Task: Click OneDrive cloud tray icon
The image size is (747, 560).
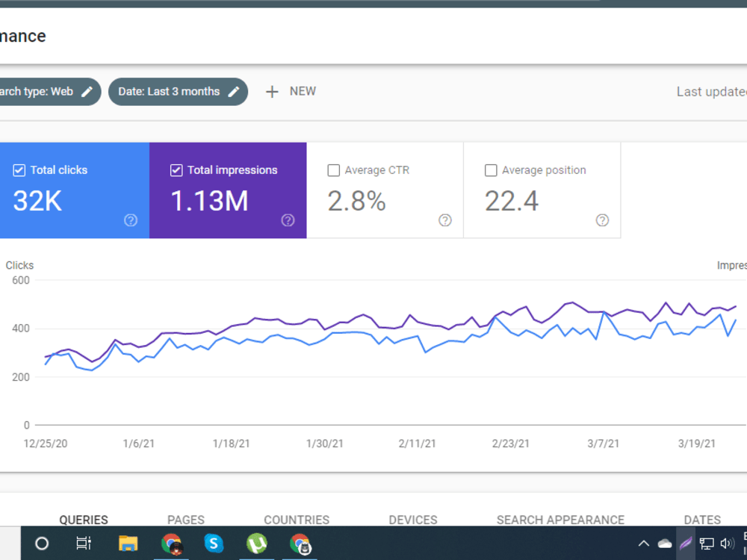Action: 665,544
